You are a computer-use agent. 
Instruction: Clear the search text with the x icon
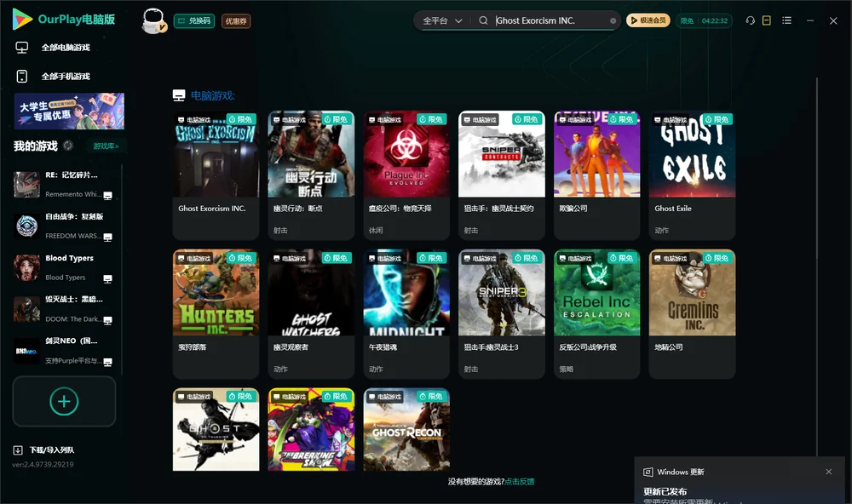point(613,20)
